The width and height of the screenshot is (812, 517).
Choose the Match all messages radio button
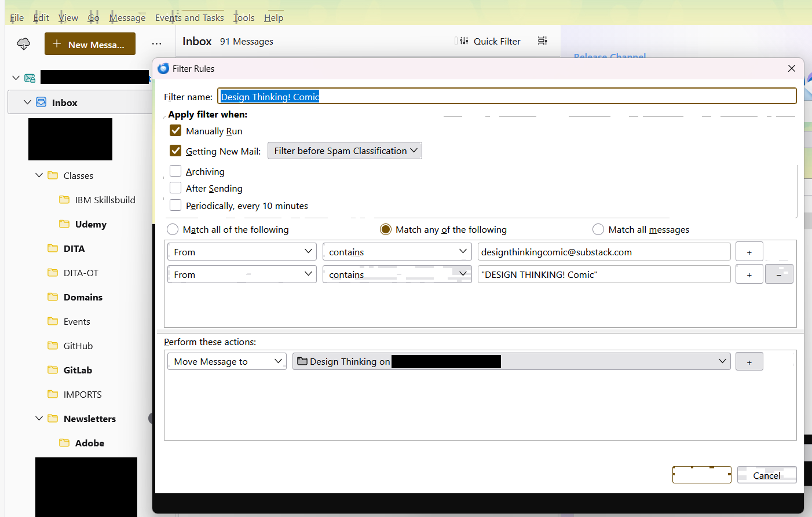[598, 229]
